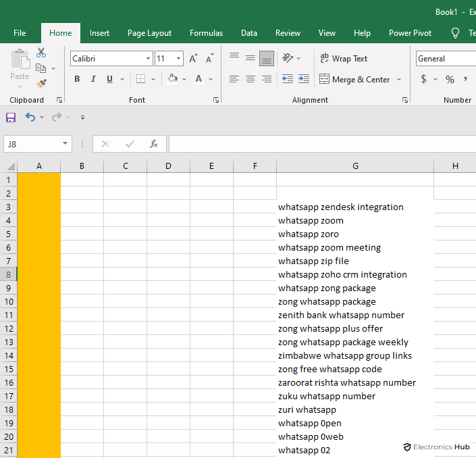Increase indent
Image resolution: width=476 pixels, height=458 pixels.
click(x=304, y=79)
